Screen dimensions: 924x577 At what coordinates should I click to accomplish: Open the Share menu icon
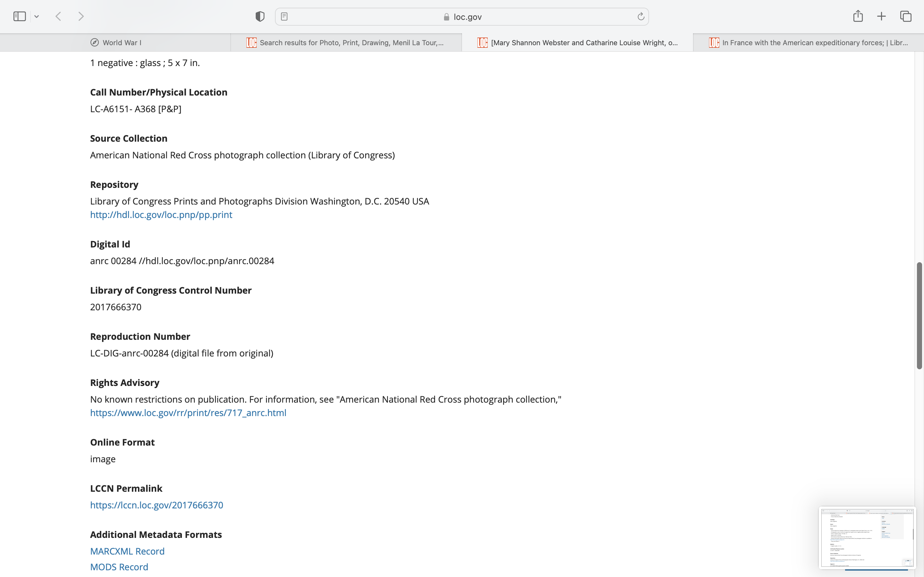point(858,16)
